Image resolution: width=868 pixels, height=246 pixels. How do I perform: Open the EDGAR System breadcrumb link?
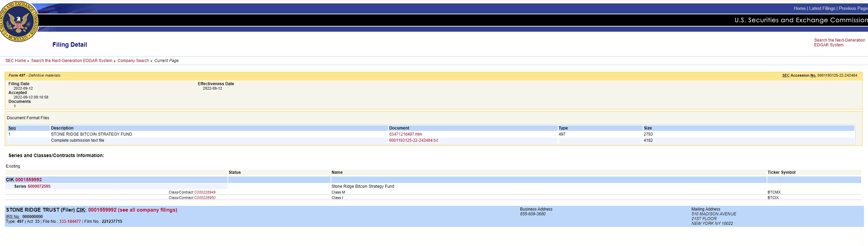71,61
